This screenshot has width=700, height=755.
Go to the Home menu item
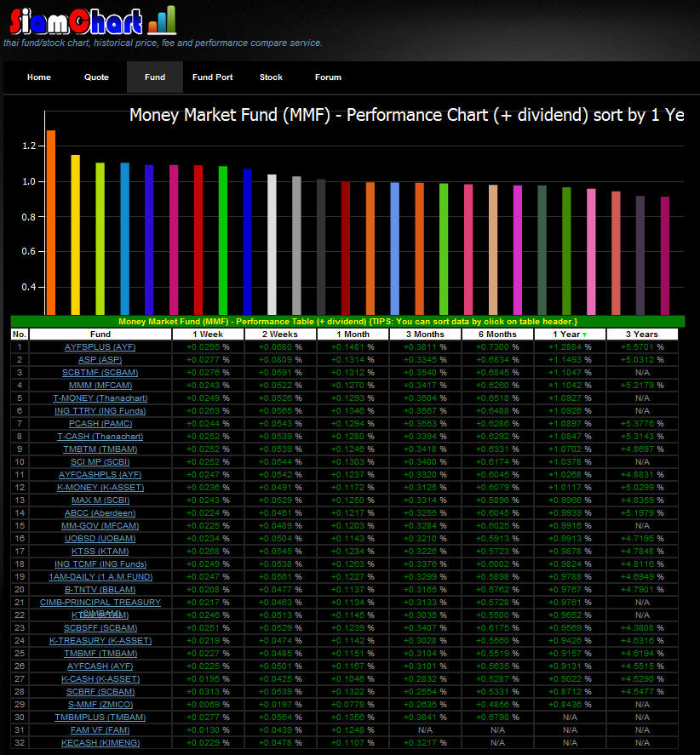38,77
